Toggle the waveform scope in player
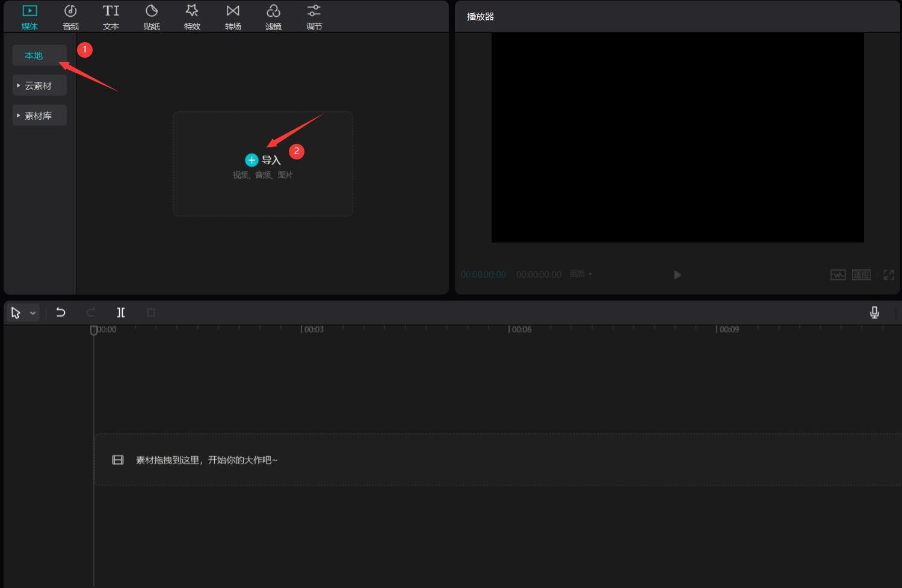This screenshot has width=902, height=588. [838, 275]
